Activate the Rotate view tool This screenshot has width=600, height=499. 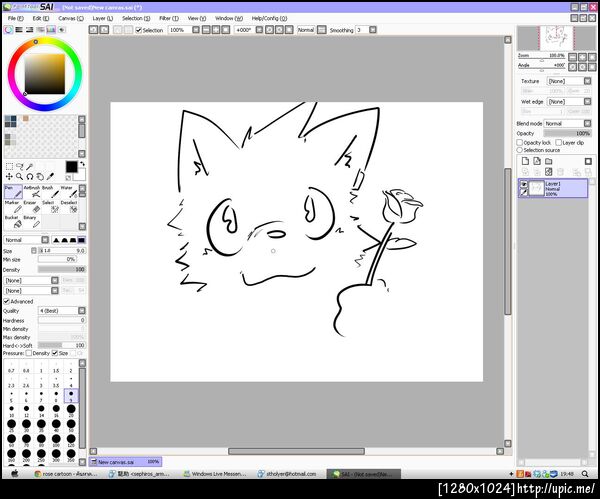coord(30,176)
